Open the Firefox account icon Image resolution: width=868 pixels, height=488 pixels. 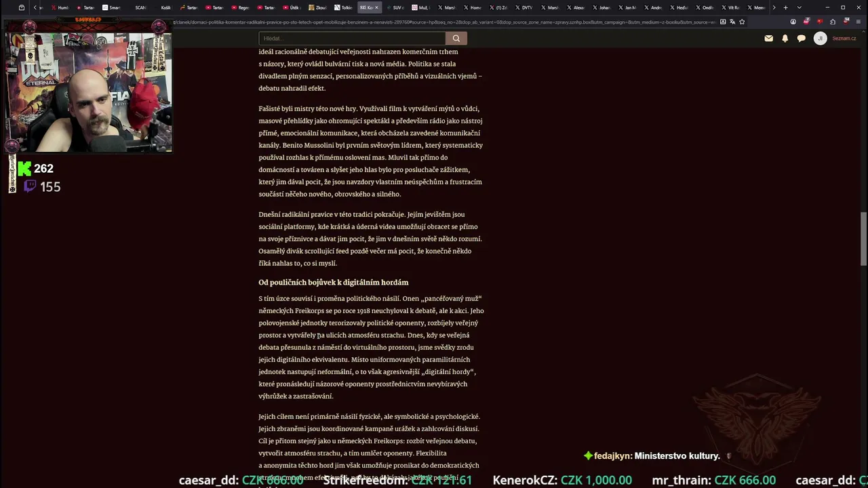(x=793, y=22)
